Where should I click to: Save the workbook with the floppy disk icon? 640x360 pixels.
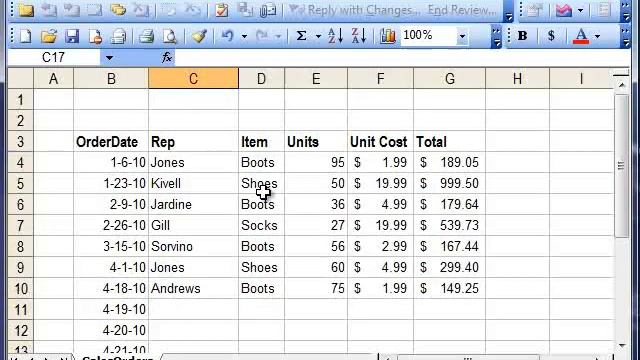(x=72, y=36)
